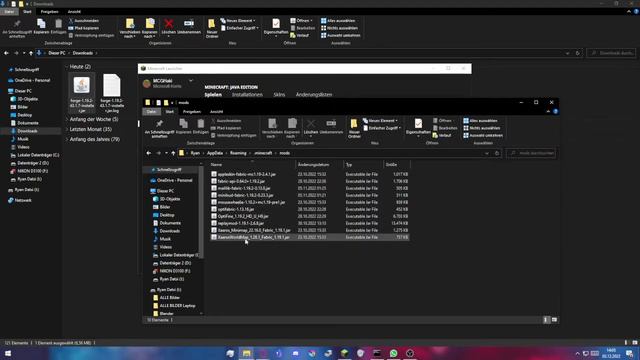Click Alles auswählen in Downloads window ribbon
This screenshot has height=360, width=640.
click(x=338, y=21)
